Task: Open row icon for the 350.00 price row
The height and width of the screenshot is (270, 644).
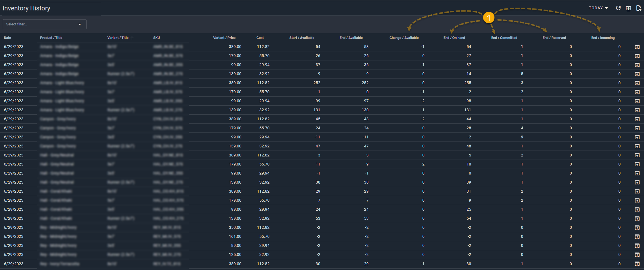Action: coord(637,228)
